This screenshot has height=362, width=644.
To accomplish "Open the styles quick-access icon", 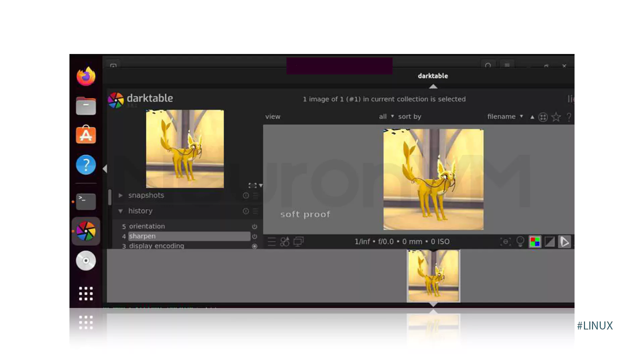I will 285,242.
